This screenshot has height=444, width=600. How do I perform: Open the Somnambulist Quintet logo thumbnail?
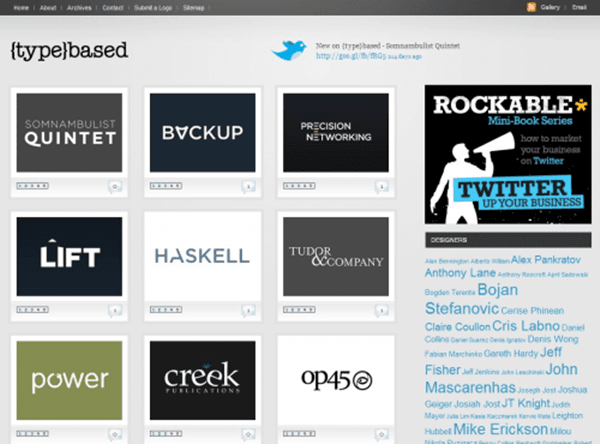pyautogui.click(x=69, y=132)
